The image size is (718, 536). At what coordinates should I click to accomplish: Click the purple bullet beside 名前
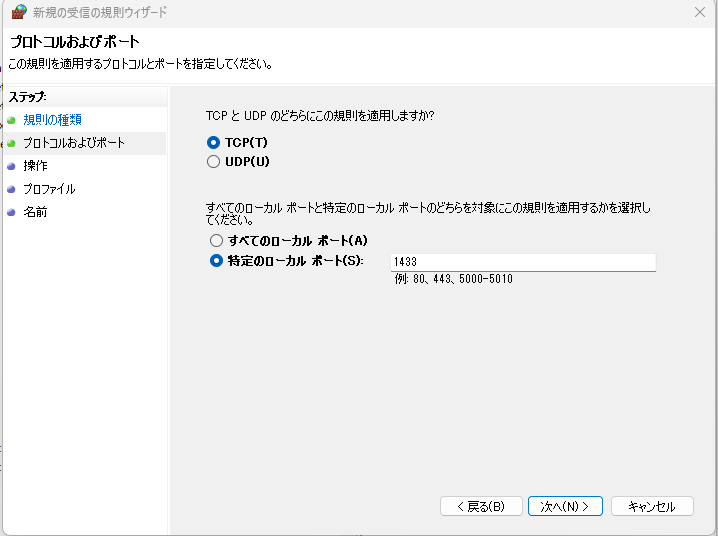(x=12, y=212)
